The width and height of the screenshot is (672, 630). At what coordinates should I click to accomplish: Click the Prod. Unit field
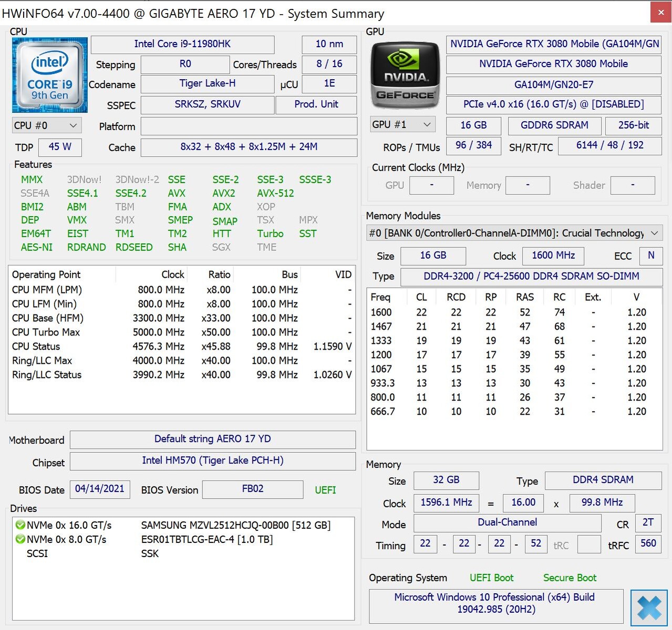coord(316,104)
